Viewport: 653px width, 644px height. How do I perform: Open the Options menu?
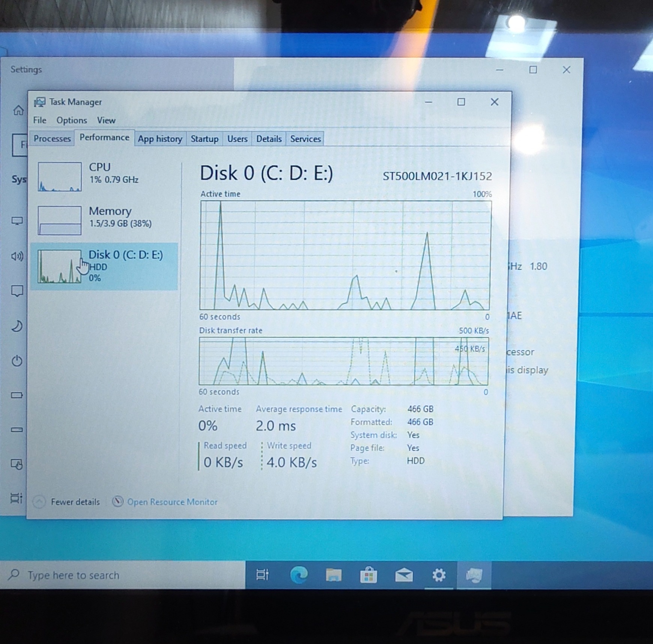pos(72,120)
